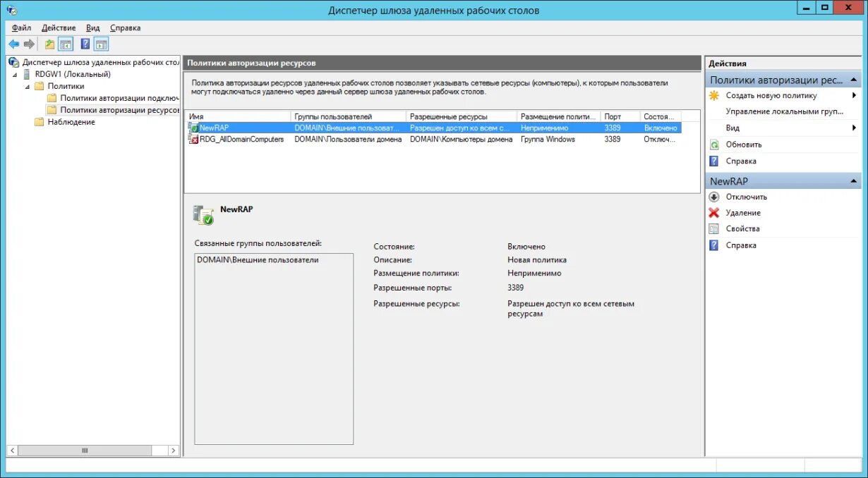Collapse the RDGW1 (Локальный) tree node
The image size is (868, 478).
(16, 75)
